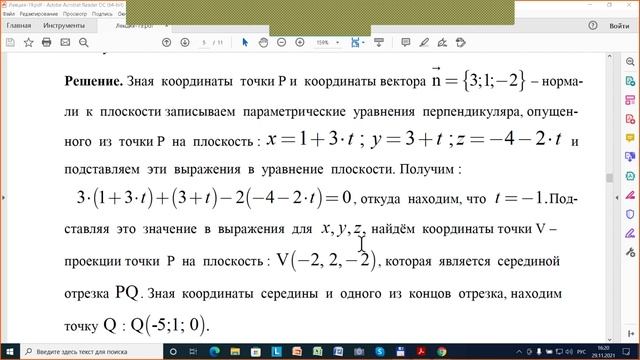Select the Highlight text pen tool

[x=424, y=42]
